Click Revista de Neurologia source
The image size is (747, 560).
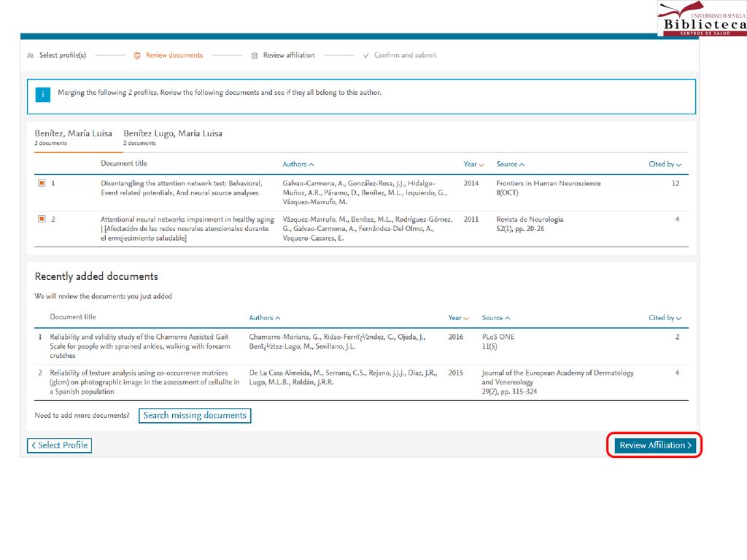pos(530,219)
